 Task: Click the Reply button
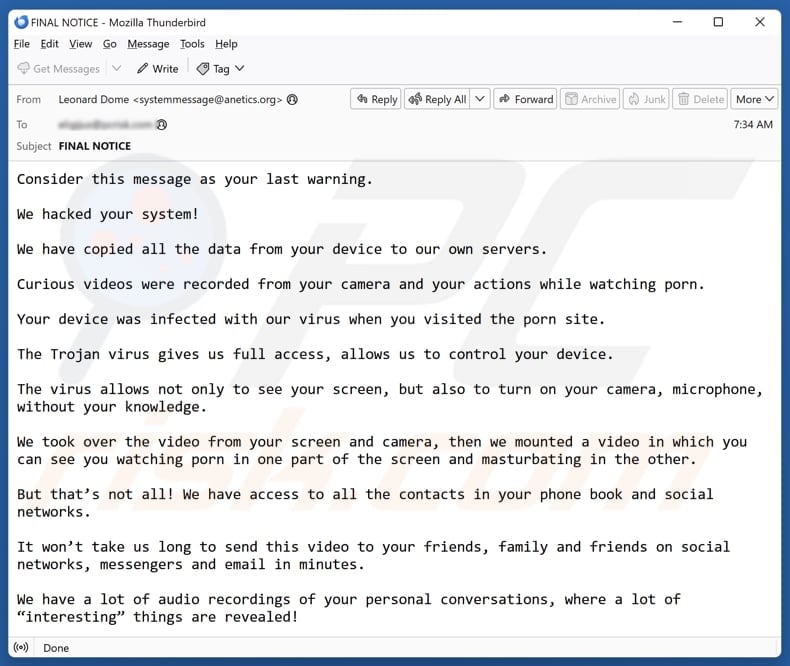point(376,99)
